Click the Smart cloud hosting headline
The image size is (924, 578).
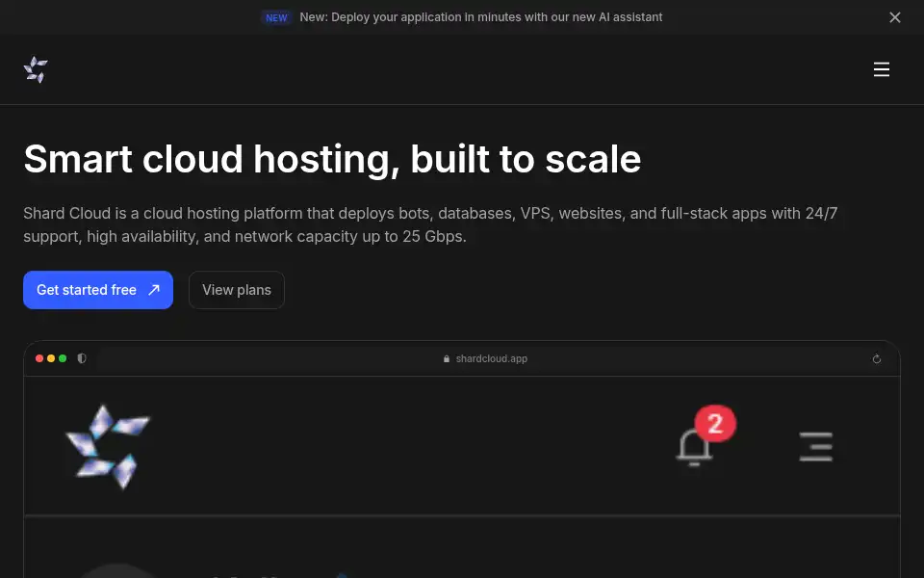332,159
